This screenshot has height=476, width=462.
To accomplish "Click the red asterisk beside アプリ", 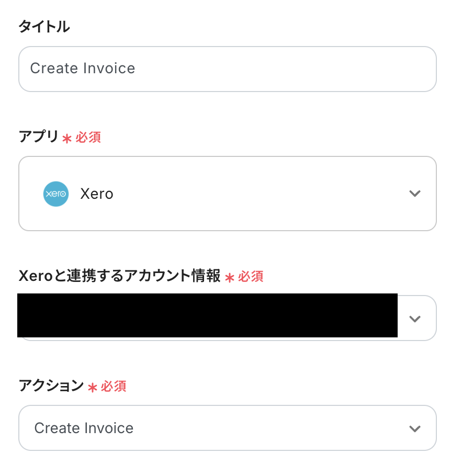I will click(67, 139).
